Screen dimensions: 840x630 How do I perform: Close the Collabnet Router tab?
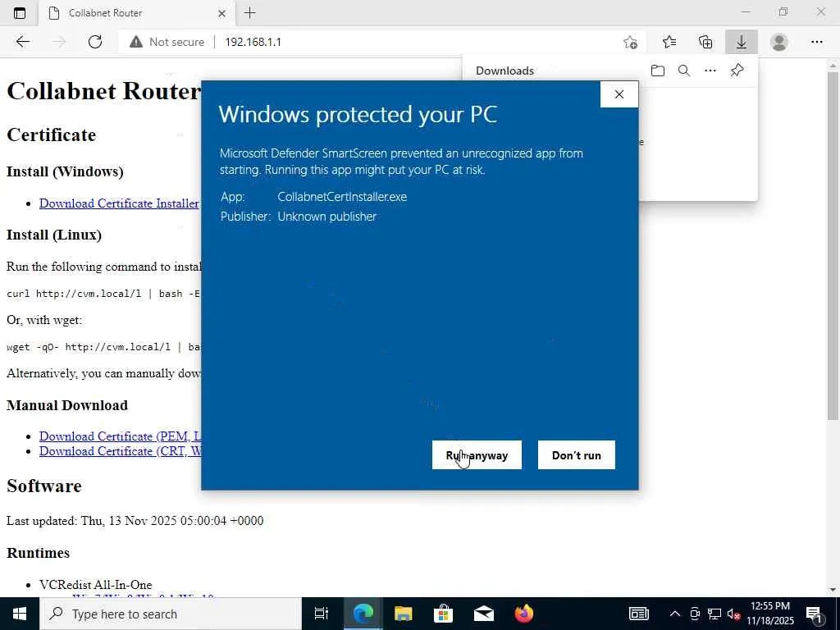click(221, 13)
